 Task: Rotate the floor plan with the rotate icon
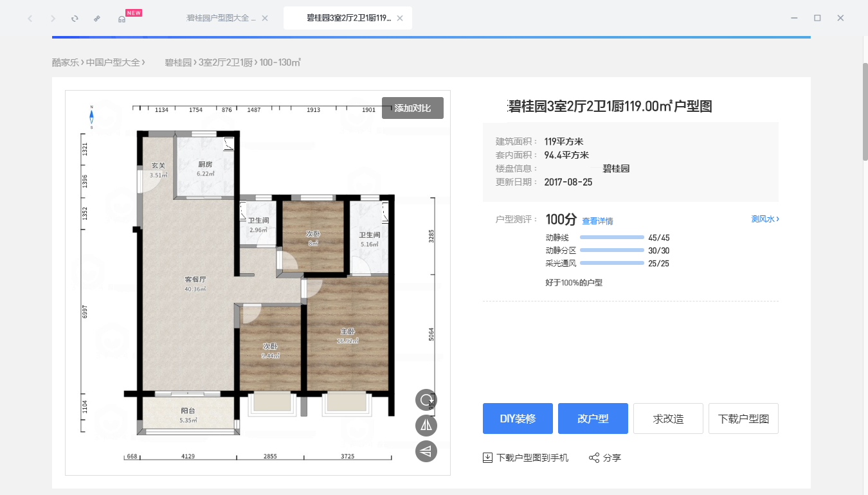(x=426, y=399)
